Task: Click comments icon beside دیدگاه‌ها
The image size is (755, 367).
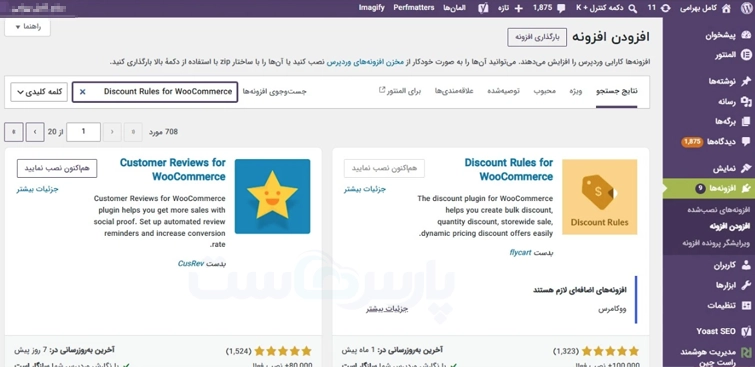Action: pos(746,142)
